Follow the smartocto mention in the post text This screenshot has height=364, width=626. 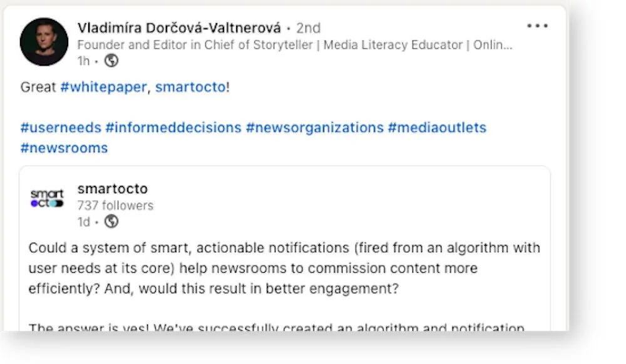pyautogui.click(x=190, y=87)
